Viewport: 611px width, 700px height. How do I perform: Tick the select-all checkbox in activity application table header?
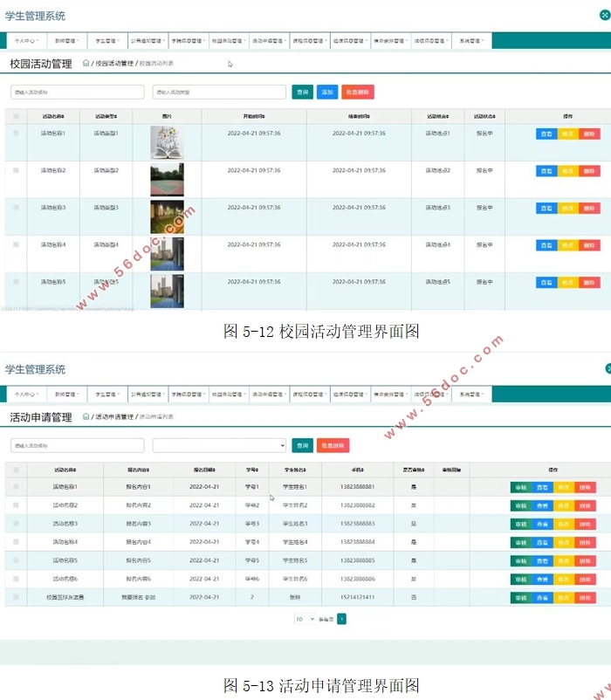click(16, 470)
